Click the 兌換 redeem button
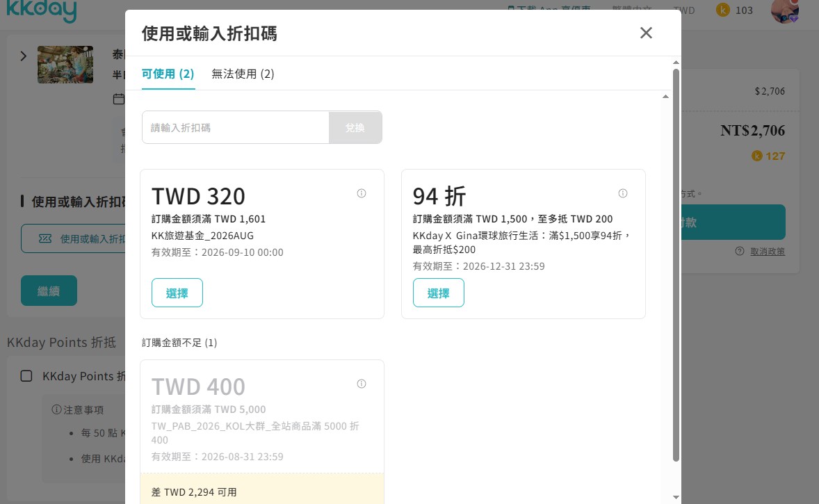 pos(355,127)
